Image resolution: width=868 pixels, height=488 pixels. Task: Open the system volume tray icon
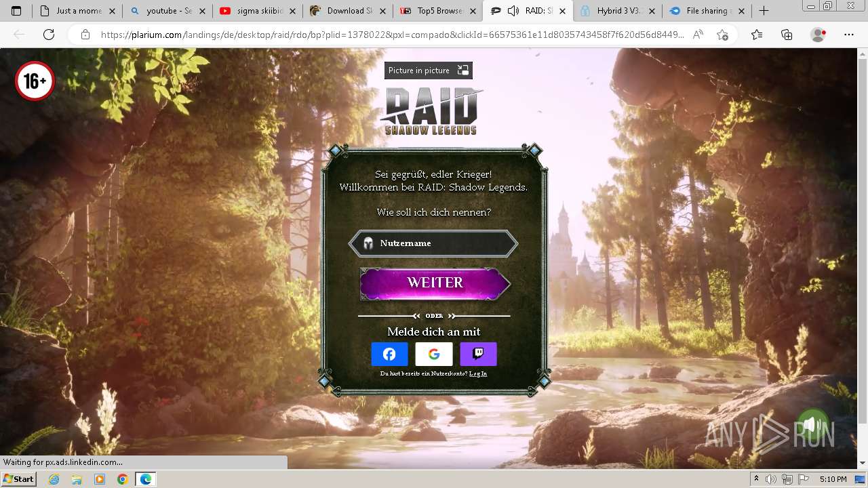[x=771, y=479]
